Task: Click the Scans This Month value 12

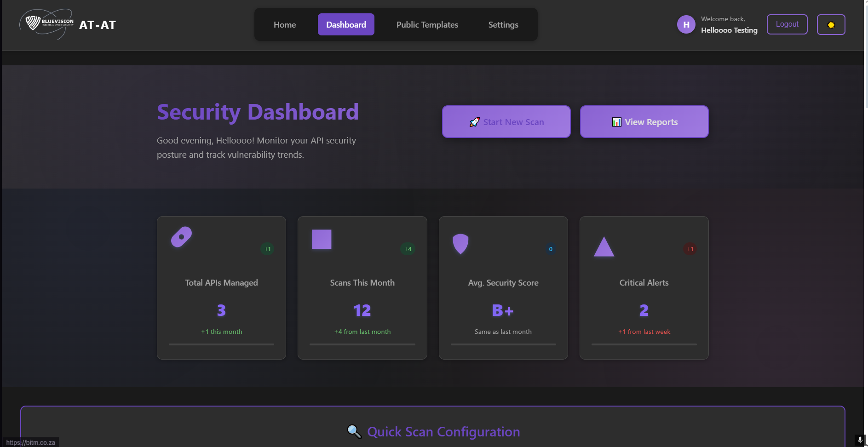Action: pos(362,310)
